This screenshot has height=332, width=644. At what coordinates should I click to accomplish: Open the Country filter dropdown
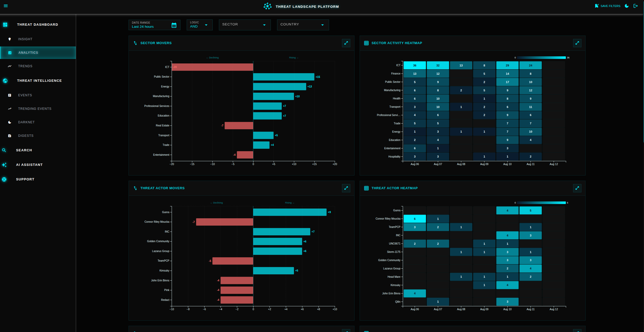(303, 25)
